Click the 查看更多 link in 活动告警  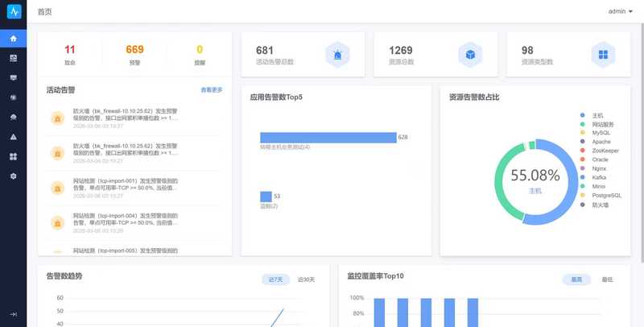pos(211,90)
